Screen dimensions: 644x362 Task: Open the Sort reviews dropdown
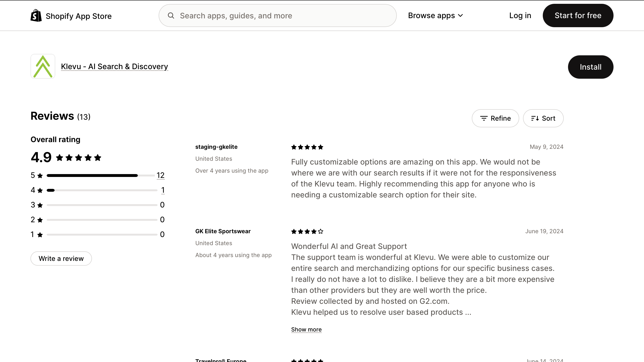[543, 119]
